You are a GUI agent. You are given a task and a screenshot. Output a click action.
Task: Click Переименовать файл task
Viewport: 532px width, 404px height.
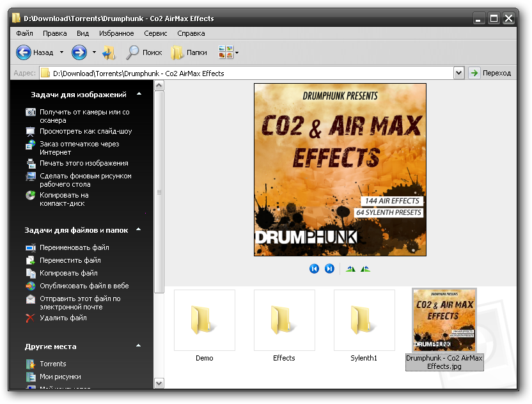74,247
